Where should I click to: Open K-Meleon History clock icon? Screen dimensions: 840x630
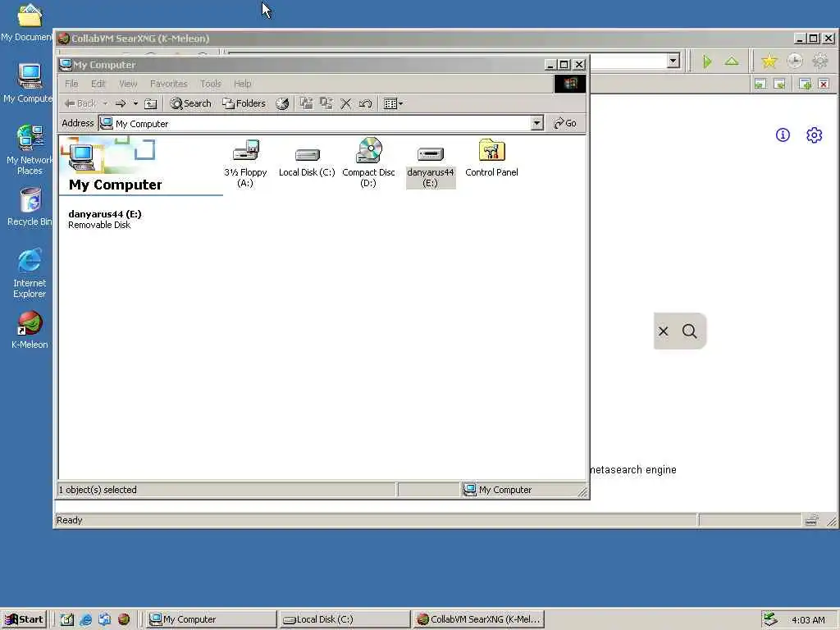pyautogui.click(x=795, y=62)
